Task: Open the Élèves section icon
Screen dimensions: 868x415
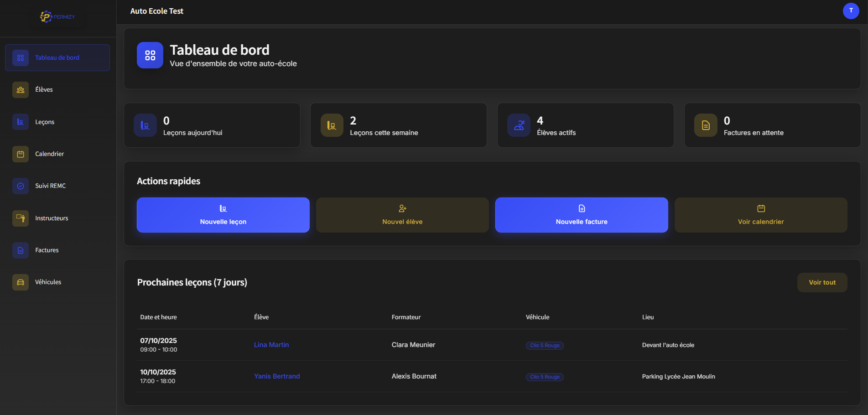Action: 21,90
